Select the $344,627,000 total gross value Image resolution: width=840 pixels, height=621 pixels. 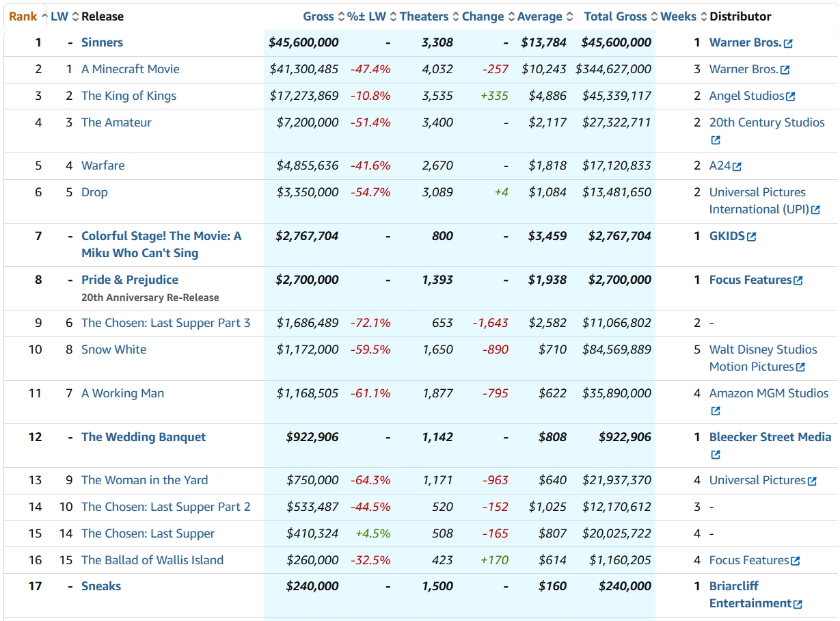pos(614,69)
